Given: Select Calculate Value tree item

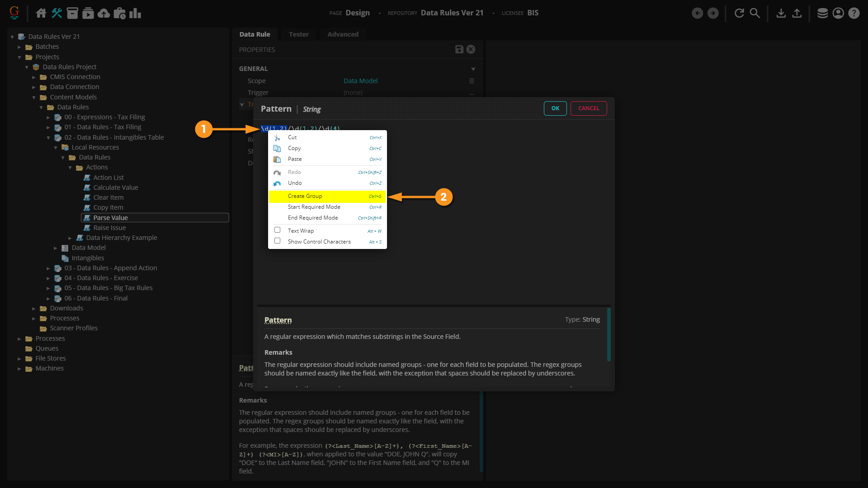Looking at the screenshot, I should coord(116,188).
